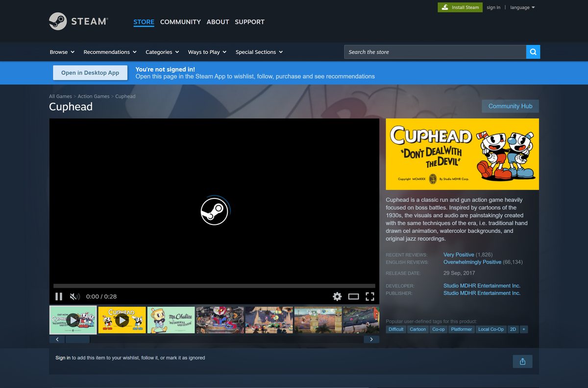
Task: Open the ABOUT tab
Action: 218,22
